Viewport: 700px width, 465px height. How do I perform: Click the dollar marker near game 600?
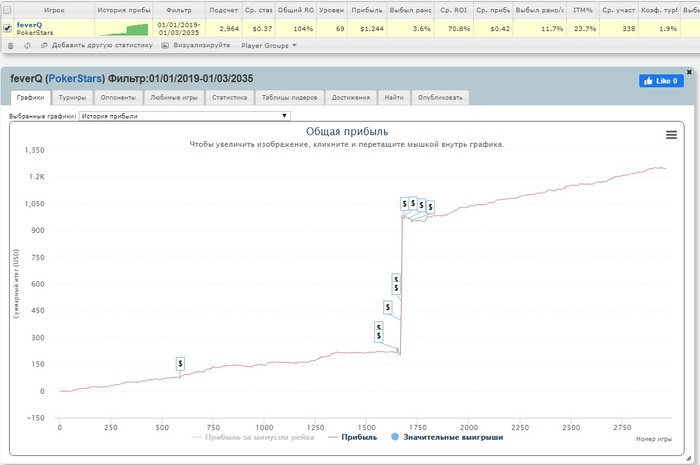click(x=180, y=364)
